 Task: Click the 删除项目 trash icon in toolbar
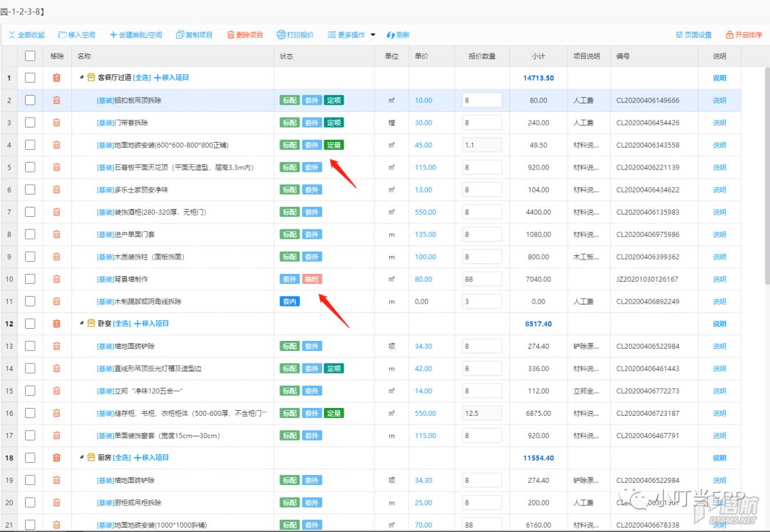(231, 35)
